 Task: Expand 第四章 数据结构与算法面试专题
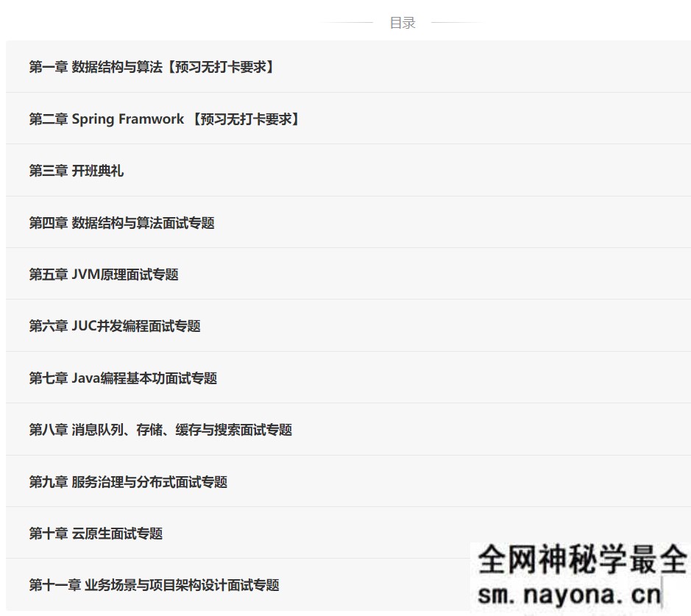(348, 222)
